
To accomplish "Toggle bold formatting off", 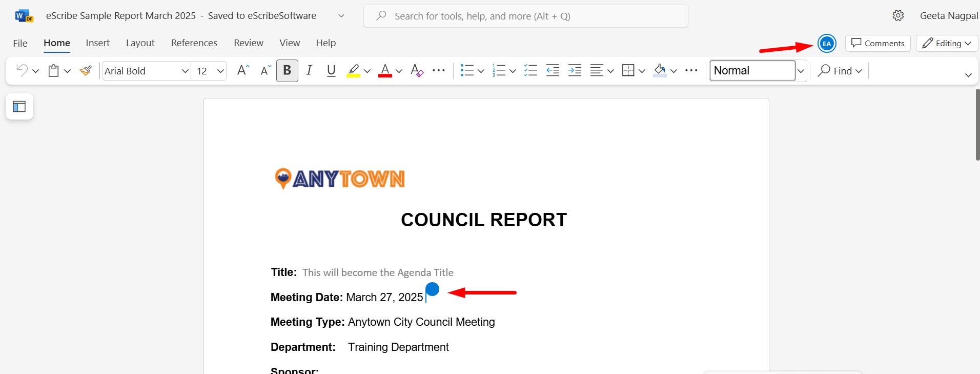I will (x=287, y=71).
